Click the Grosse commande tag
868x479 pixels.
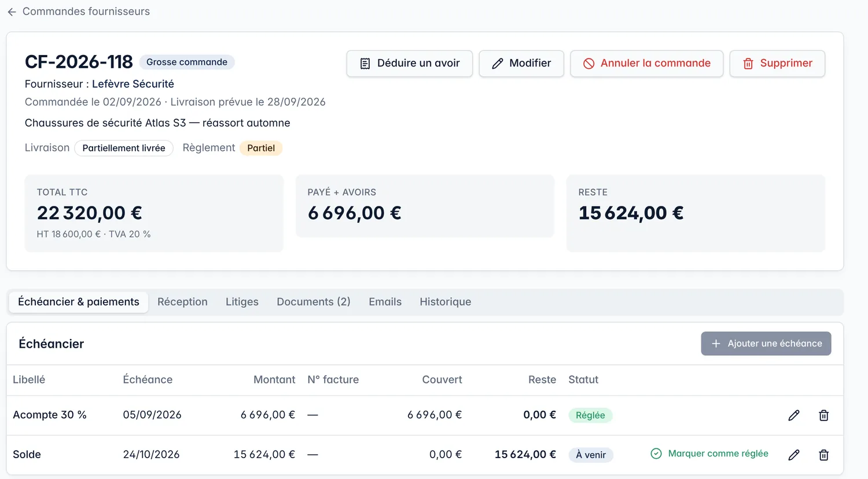click(187, 62)
